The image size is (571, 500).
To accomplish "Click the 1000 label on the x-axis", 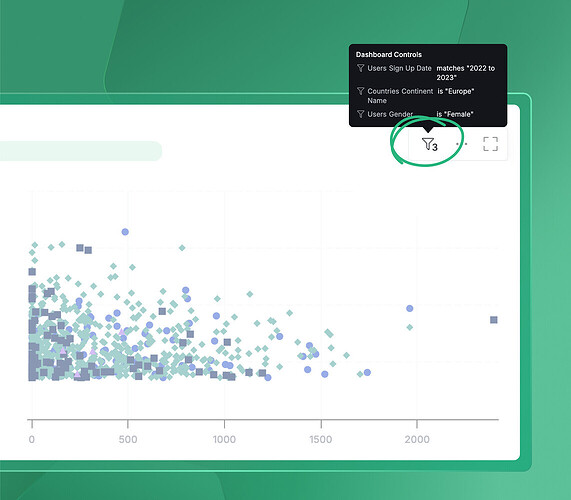I will 224,439.
